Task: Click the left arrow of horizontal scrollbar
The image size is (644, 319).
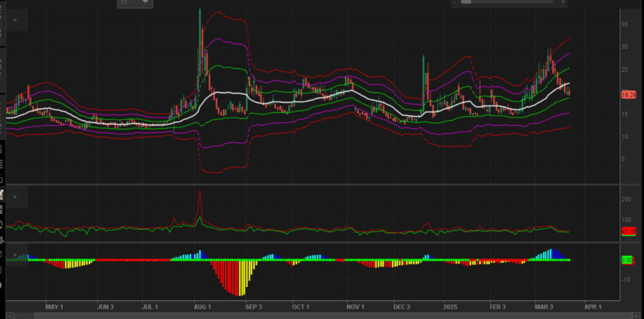Action: (x=10, y=315)
